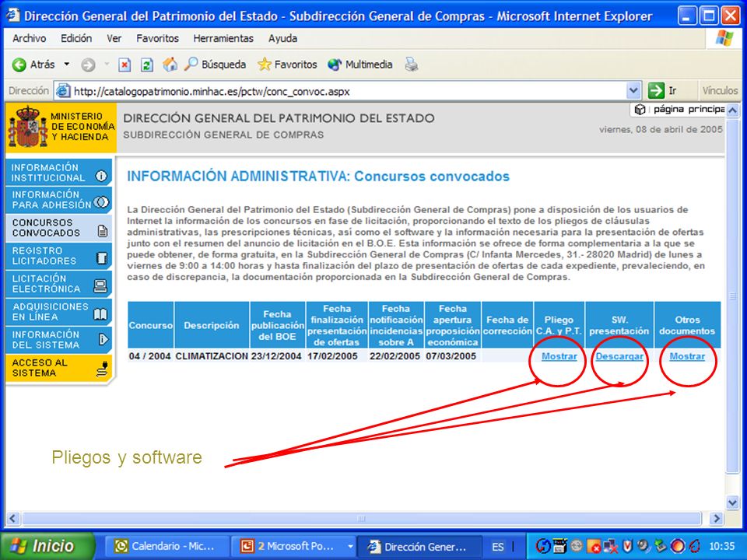This screenshot has width=747, height=560.
Task: Stop page loading with red X icon
Action: click(x=124, y=65)
